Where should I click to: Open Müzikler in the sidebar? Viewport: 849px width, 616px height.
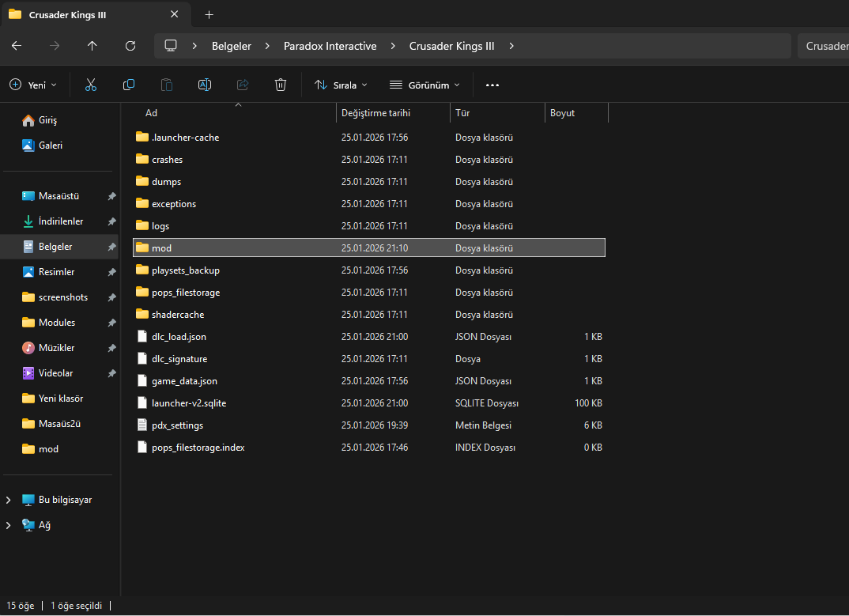click(59, 348)
